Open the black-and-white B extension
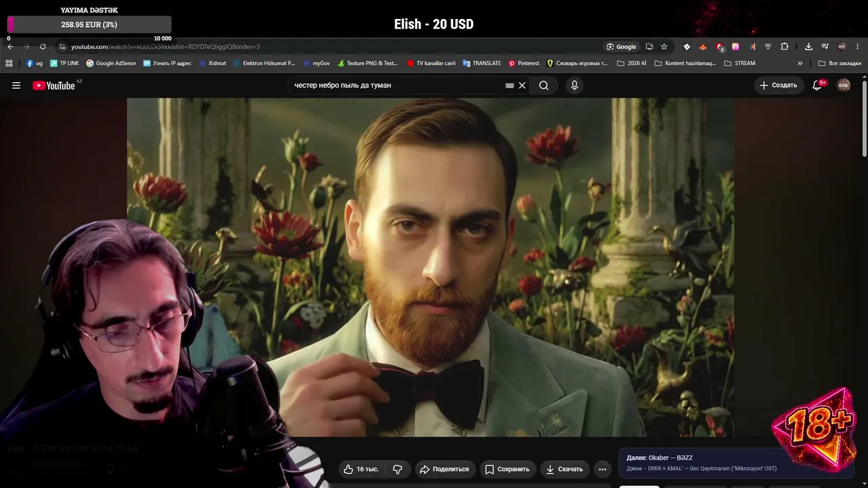The height and width of the screenshot is (488, 868). (686, 47)
